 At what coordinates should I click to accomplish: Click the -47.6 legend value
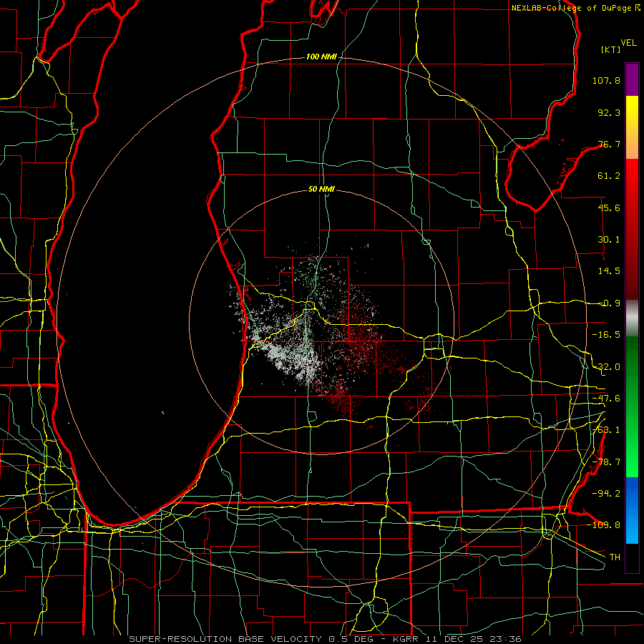coord(606,399)
